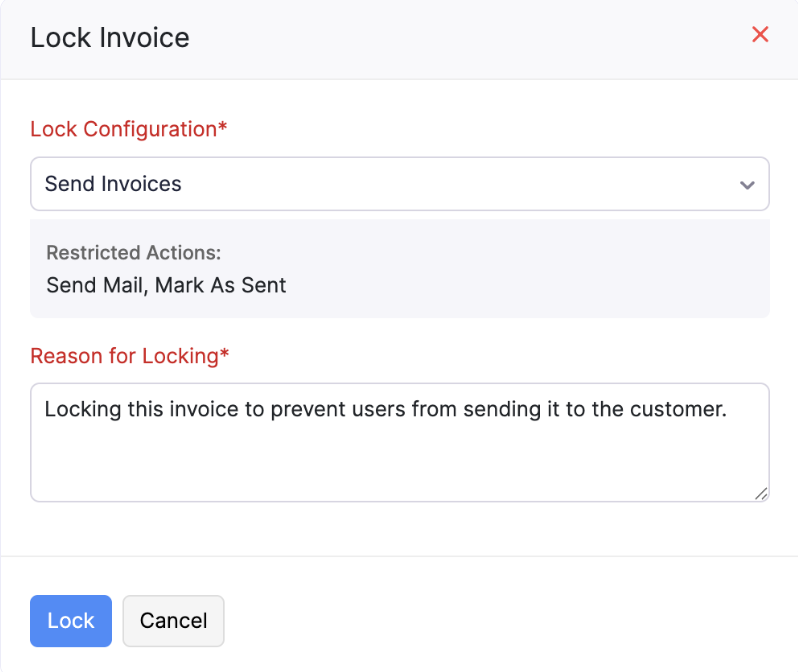Viewport: 798px width, 672px height.
Task: Select the 'Send Invoices' value text
Action: [x=113, y=184]
